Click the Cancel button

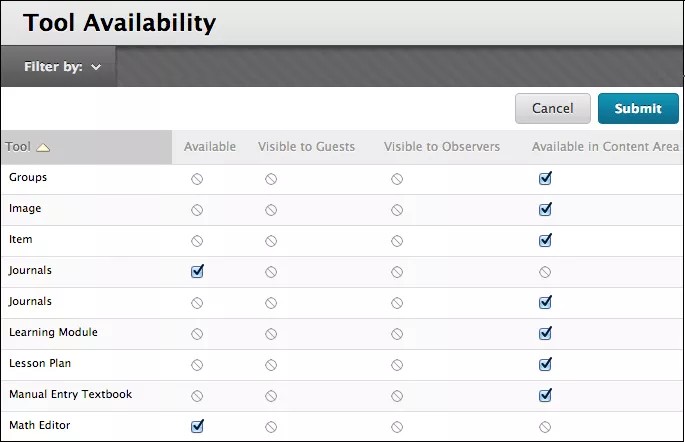[x=552, y=108]
